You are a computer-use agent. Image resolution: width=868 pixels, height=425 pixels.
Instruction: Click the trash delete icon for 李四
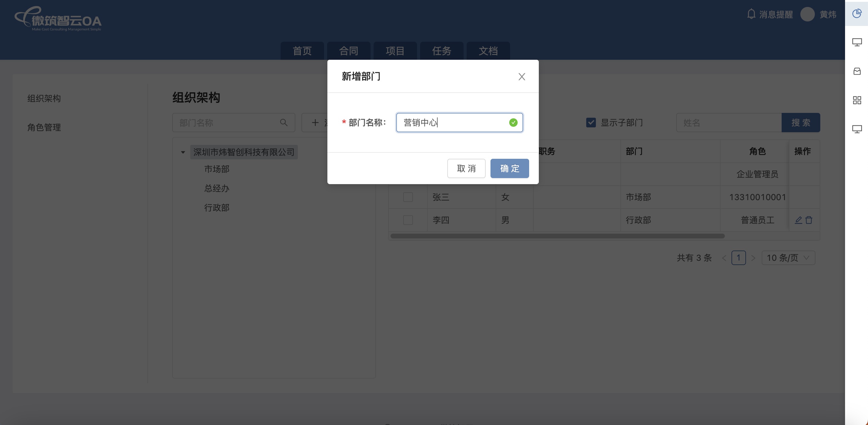(x=809, y=220)
